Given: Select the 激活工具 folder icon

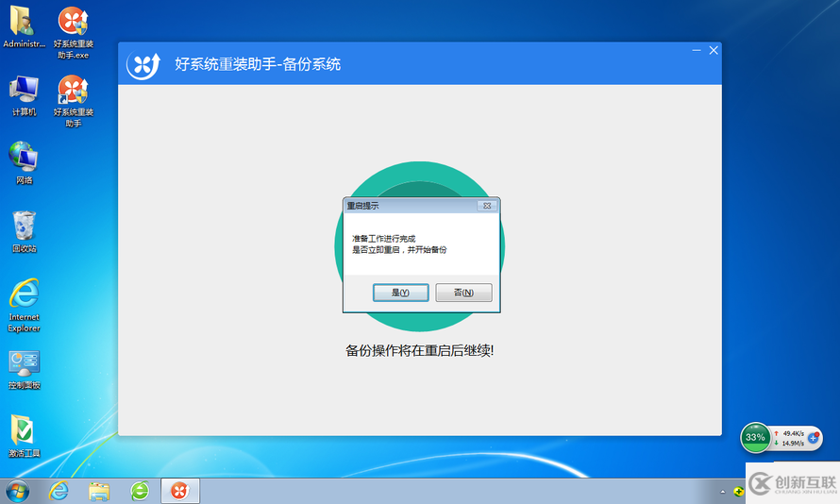Looking at the screenshot, I should point(24,436).
